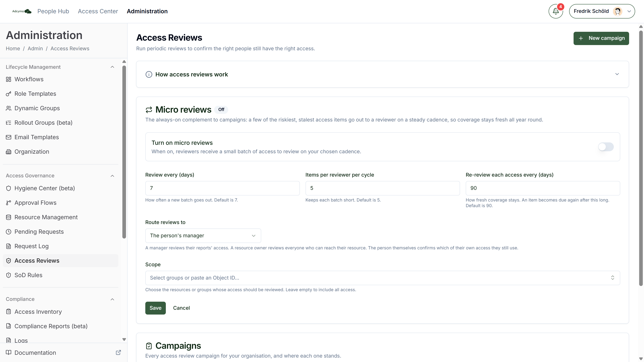This screenshot has width=644, height=362.
Task: Click the Organization building icon
Action: pos(8,152)
